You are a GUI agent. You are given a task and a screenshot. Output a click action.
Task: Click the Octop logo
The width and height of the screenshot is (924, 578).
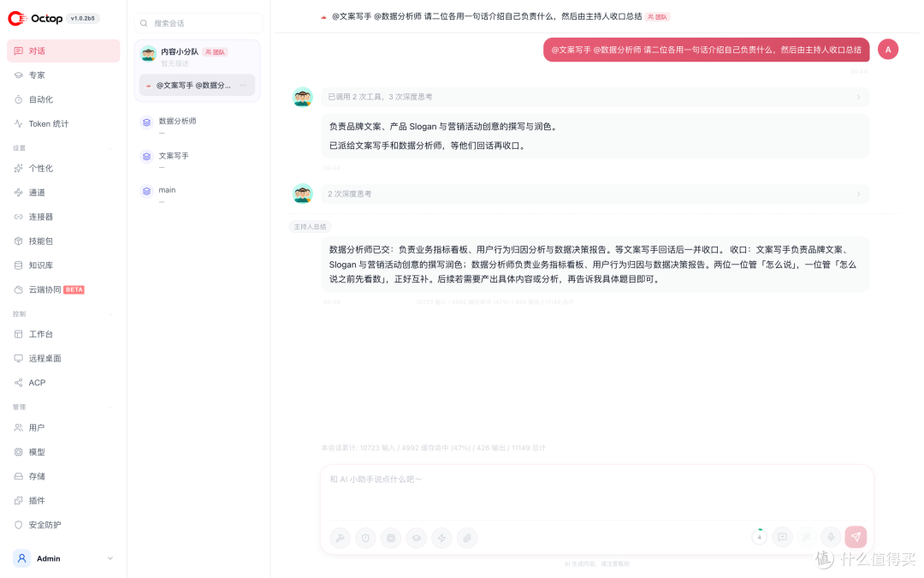(35, 18)
